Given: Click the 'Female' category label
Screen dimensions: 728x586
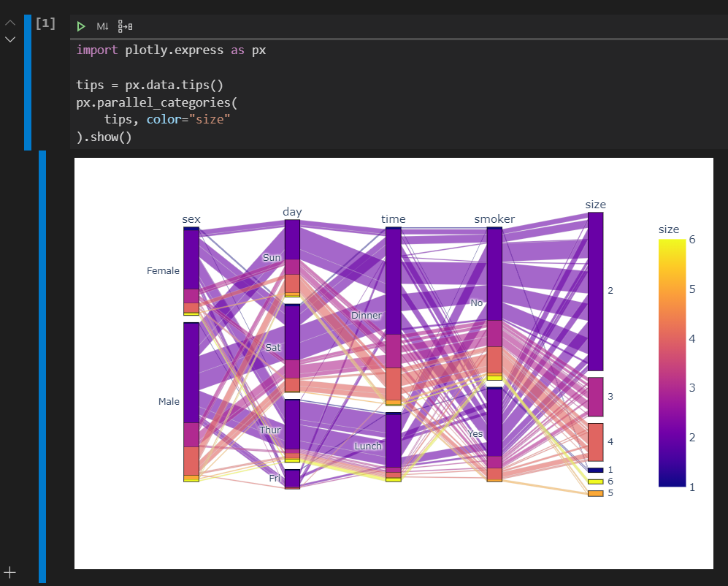Looking at the screenshot, I should 163,271.
